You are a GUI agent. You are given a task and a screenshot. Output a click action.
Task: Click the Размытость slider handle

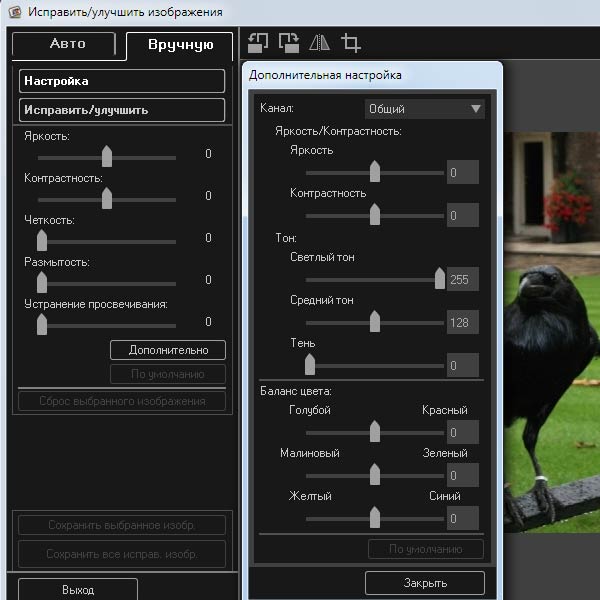point(42,282)
